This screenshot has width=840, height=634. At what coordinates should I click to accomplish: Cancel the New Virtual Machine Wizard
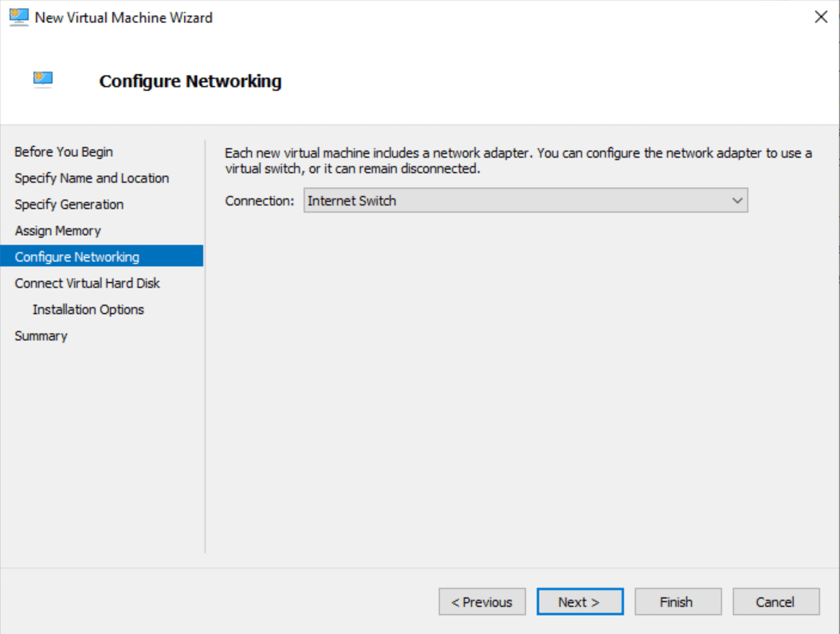776,601
